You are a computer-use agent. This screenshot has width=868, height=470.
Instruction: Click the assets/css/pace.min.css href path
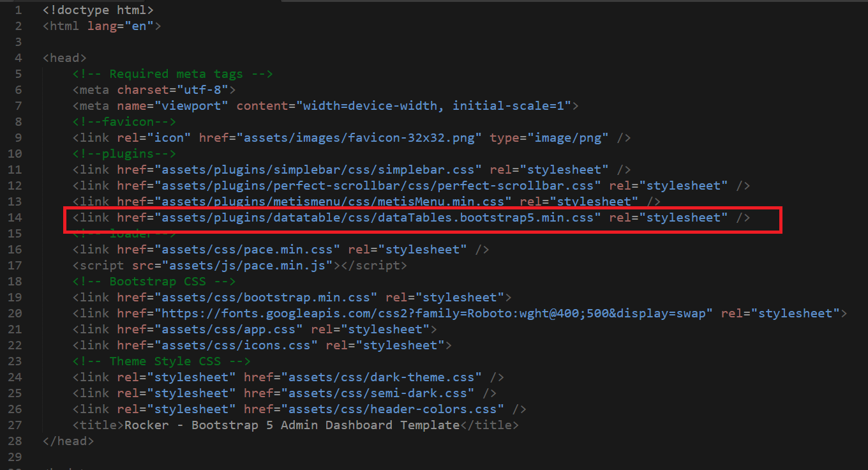[x=247, y=250]
